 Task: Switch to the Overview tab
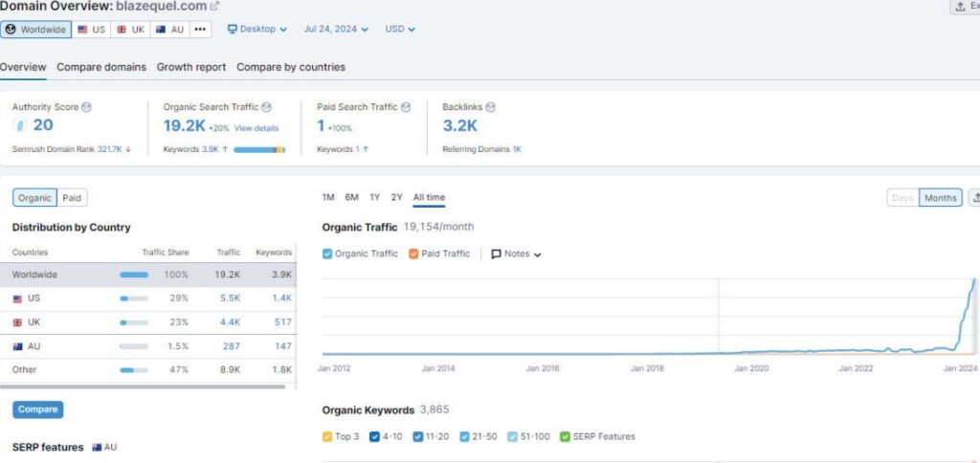coord(23,67)
